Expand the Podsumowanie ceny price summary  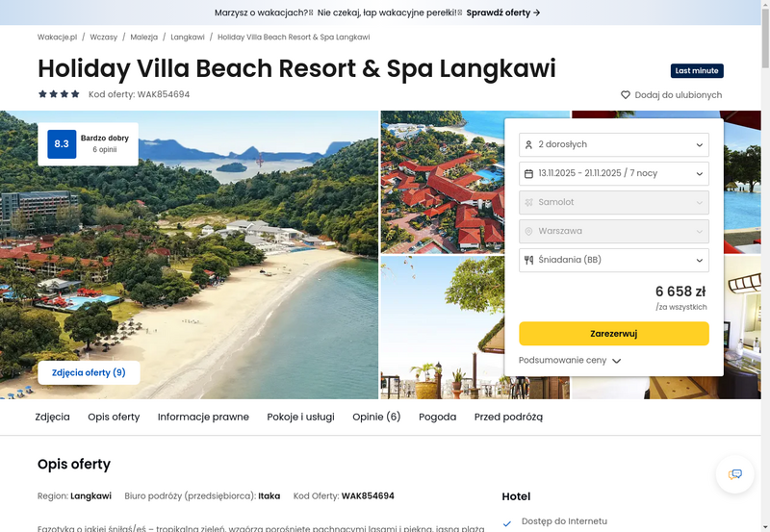click(570, 360)
